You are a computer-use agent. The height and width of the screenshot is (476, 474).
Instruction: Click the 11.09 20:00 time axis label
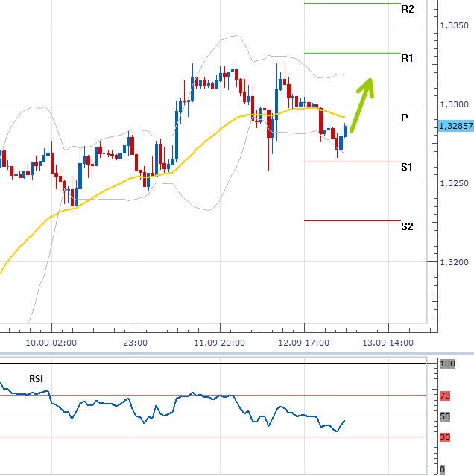click(220, 343)
